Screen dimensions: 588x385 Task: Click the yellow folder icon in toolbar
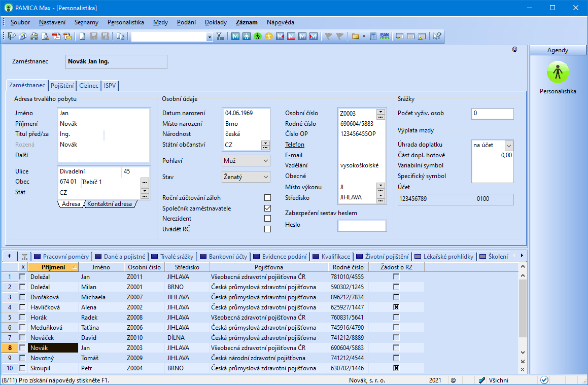pyautogui.click(x=356, y=37)
